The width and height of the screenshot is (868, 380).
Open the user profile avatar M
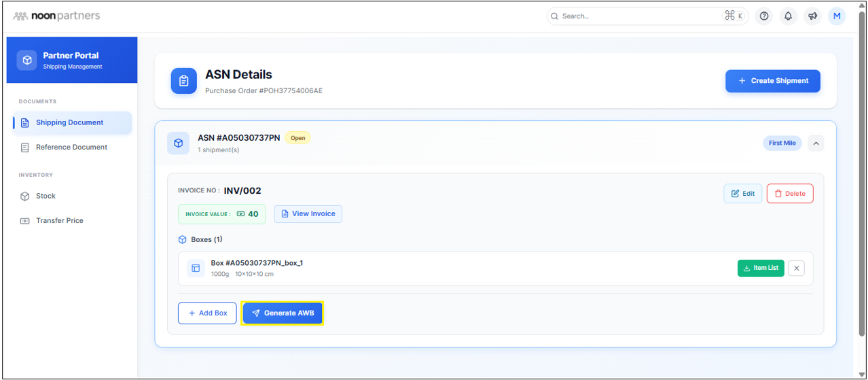(x=837, y=16)
